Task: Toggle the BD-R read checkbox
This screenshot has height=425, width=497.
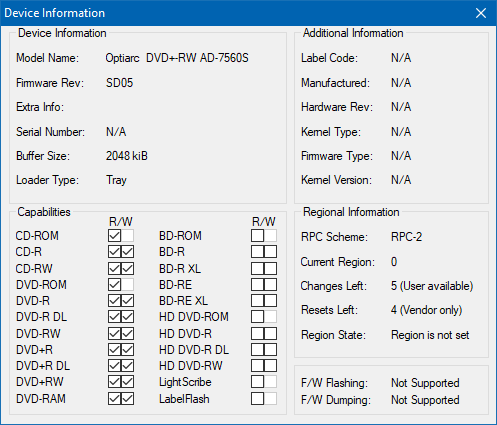Action: click(257, 252)
